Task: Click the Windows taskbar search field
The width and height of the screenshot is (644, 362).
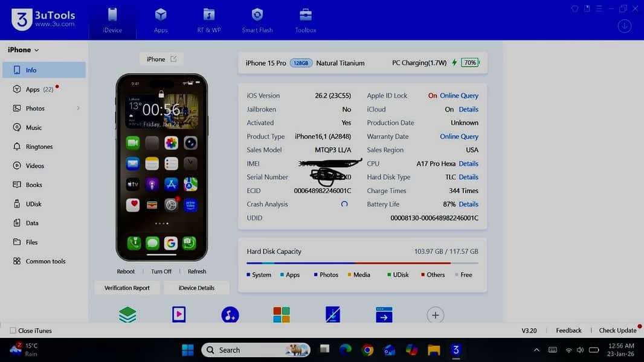Action: [x=254, y=350]
